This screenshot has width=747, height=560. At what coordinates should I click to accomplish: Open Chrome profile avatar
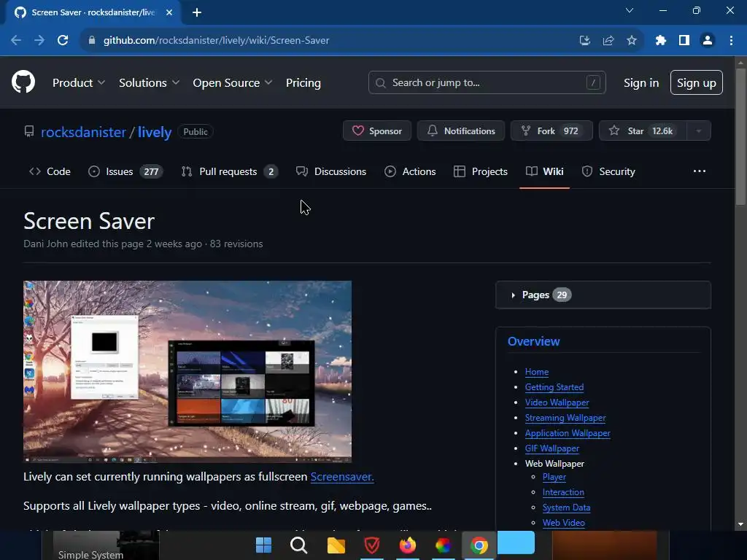[708, 41]
